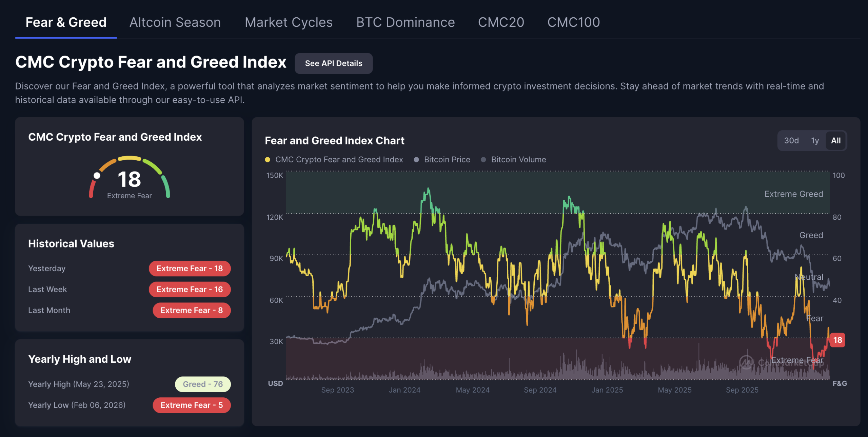Screen dimensions: 868x437
Task: Click the fear gauge dial indicator
Action: (x=97, y=176)
